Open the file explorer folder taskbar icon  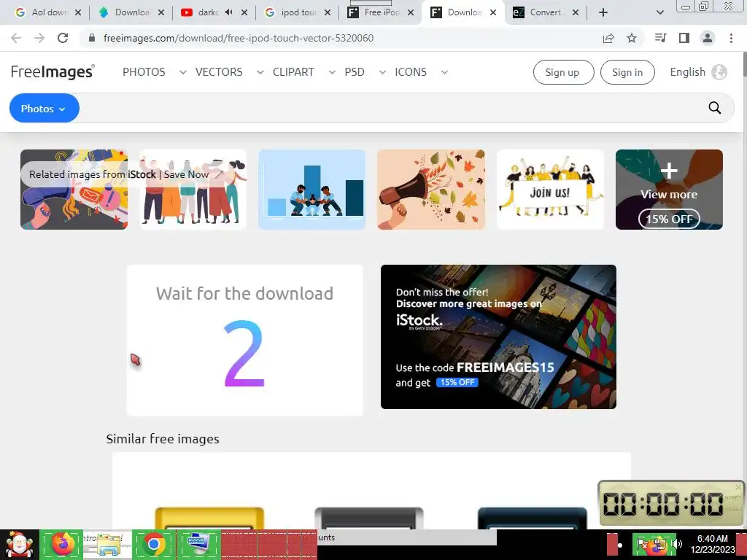coord(109,545)
